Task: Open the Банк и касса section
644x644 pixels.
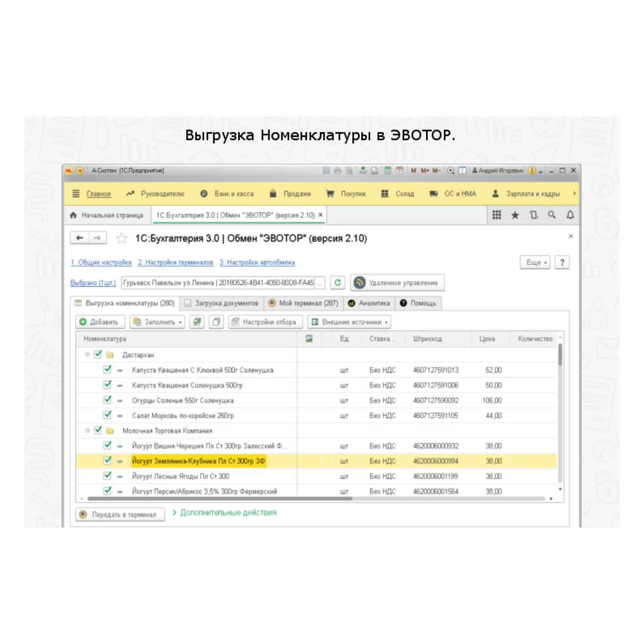Action: coord(227,194)
